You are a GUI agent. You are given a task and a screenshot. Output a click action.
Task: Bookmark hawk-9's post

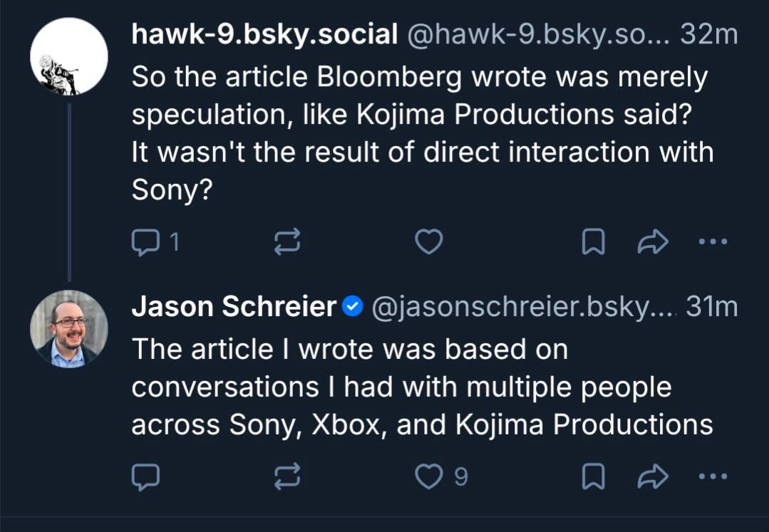click(593, 241)
